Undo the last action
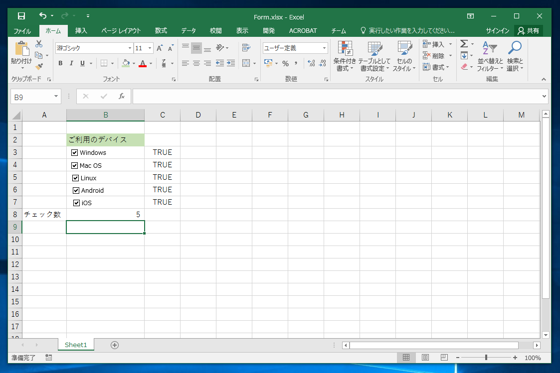 [43, 16]
